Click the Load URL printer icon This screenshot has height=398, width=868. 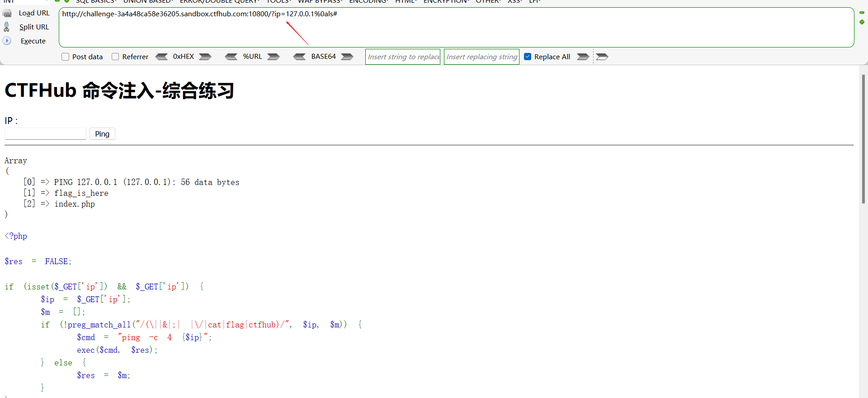tap(7, 14)
